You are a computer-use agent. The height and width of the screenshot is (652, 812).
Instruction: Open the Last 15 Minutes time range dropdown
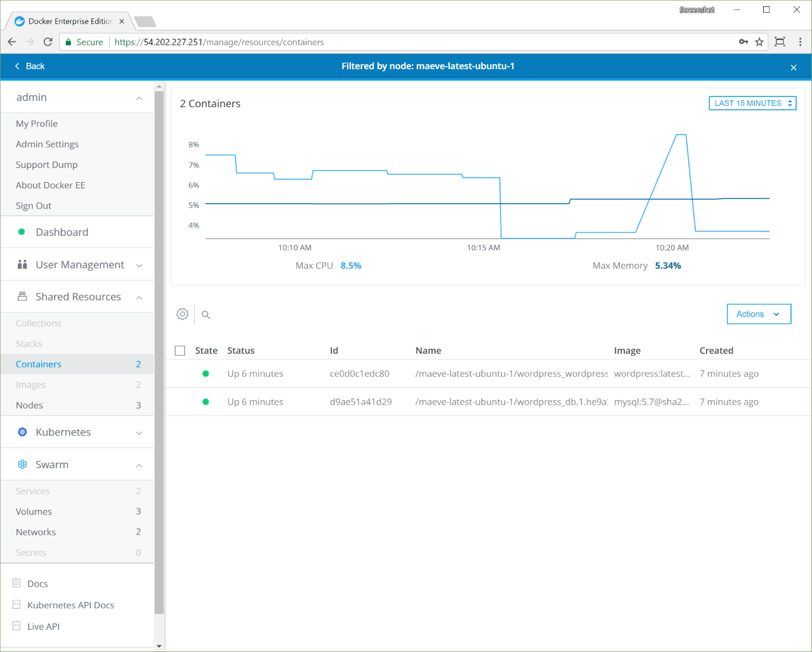(752, 103)
